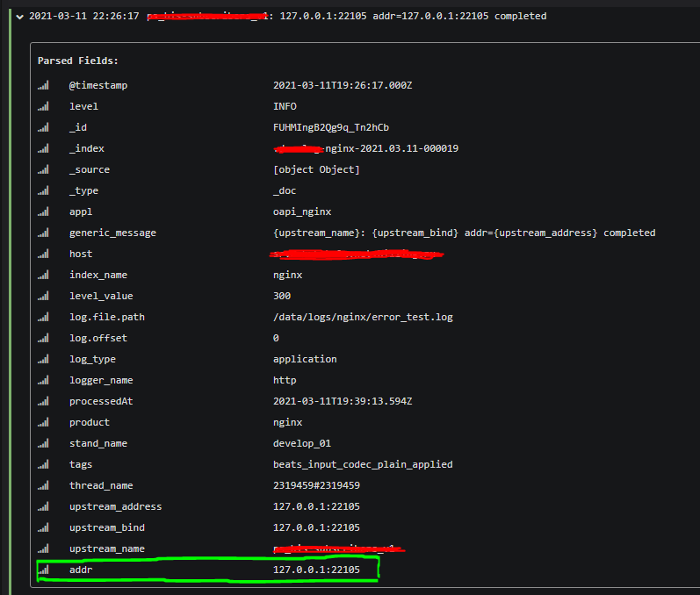Open stats icon beside tags field

click(43, 465)
